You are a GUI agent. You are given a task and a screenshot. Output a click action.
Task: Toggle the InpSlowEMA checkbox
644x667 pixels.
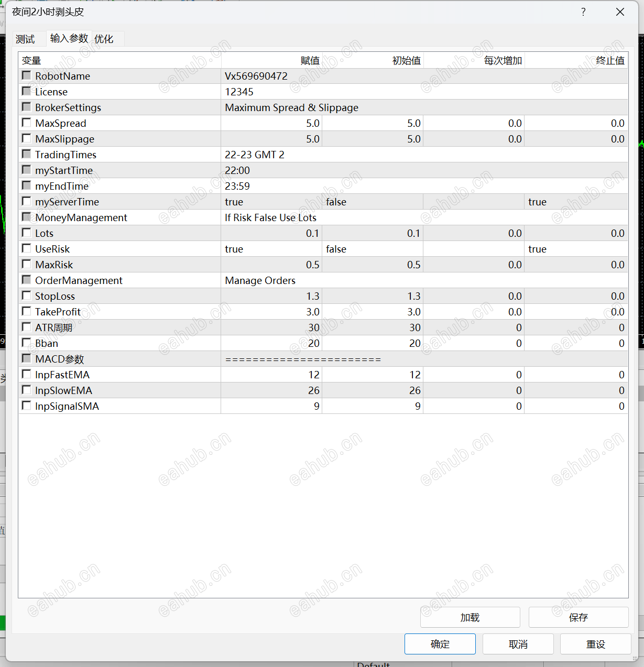26,390
